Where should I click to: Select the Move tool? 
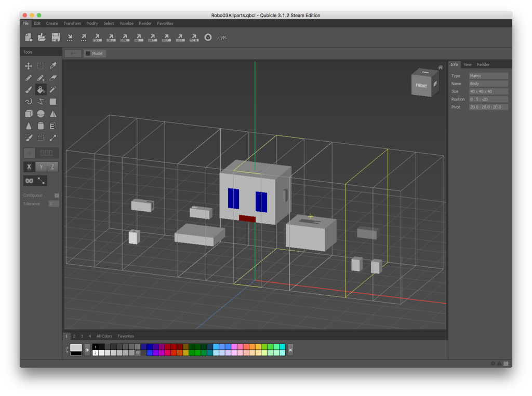29,66
